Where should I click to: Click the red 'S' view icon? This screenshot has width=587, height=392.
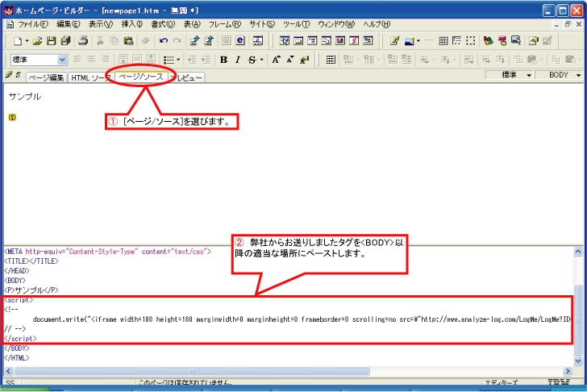pyautogui.click(x=354, y=40)
